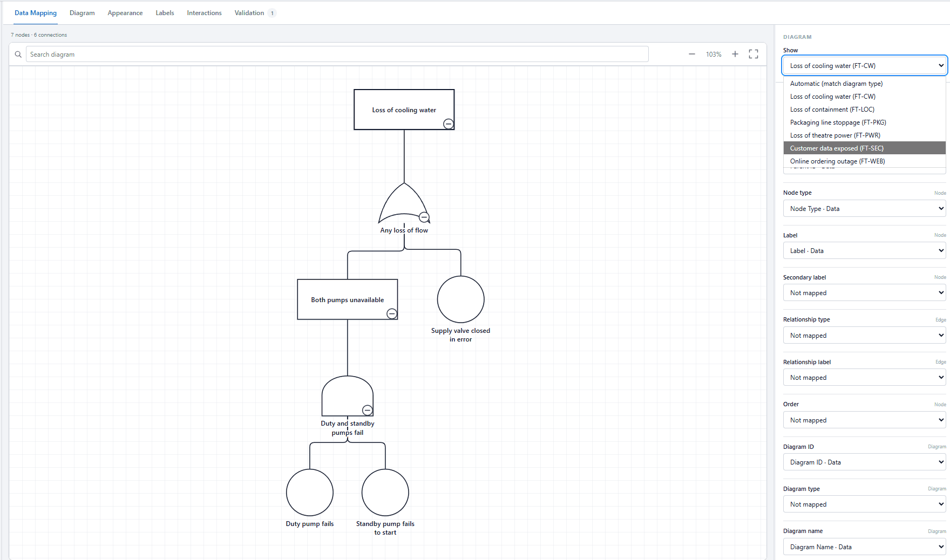Click the zoom in plus icon
Screen dimensions: 950x560
[x=735, y=54]
